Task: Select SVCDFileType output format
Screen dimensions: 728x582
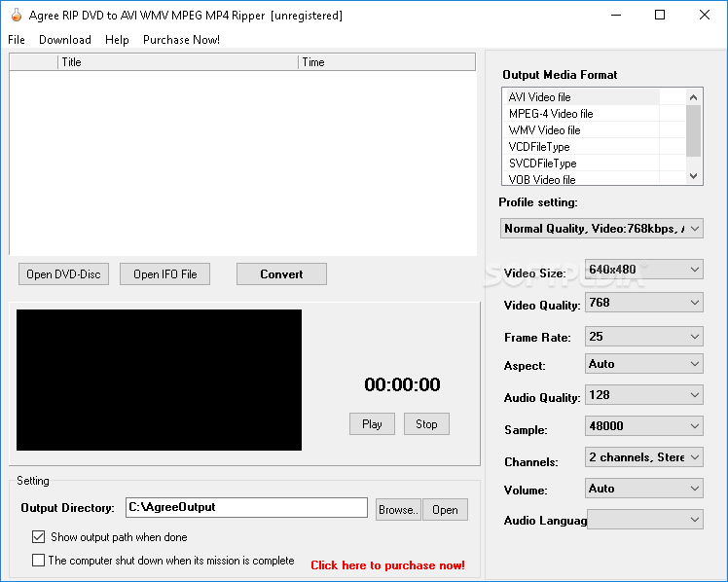Action: (580, 164)
